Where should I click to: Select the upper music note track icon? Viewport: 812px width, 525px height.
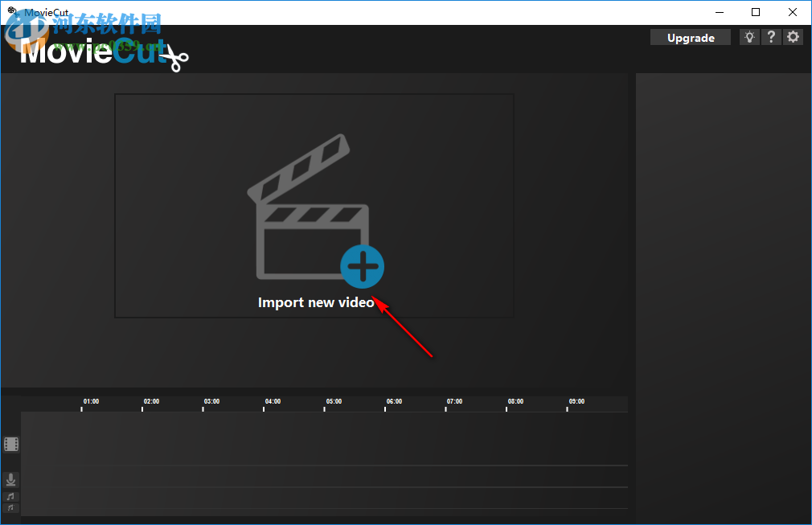coord(11,497)
